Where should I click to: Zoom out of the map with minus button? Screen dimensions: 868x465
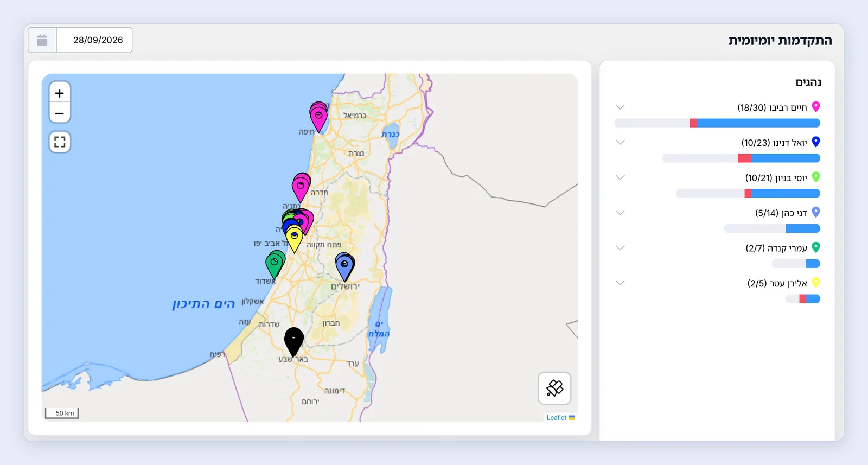[60, 113]
